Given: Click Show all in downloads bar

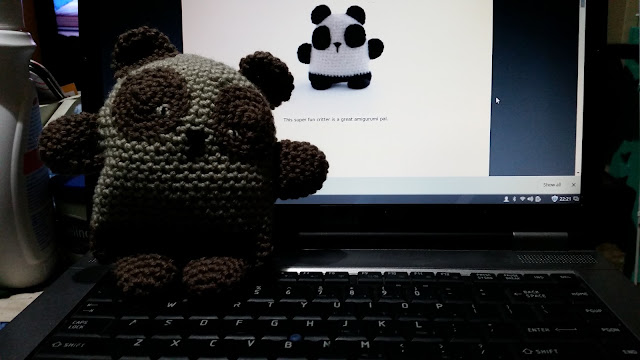Looking at the screenshot, I should 552,185.
